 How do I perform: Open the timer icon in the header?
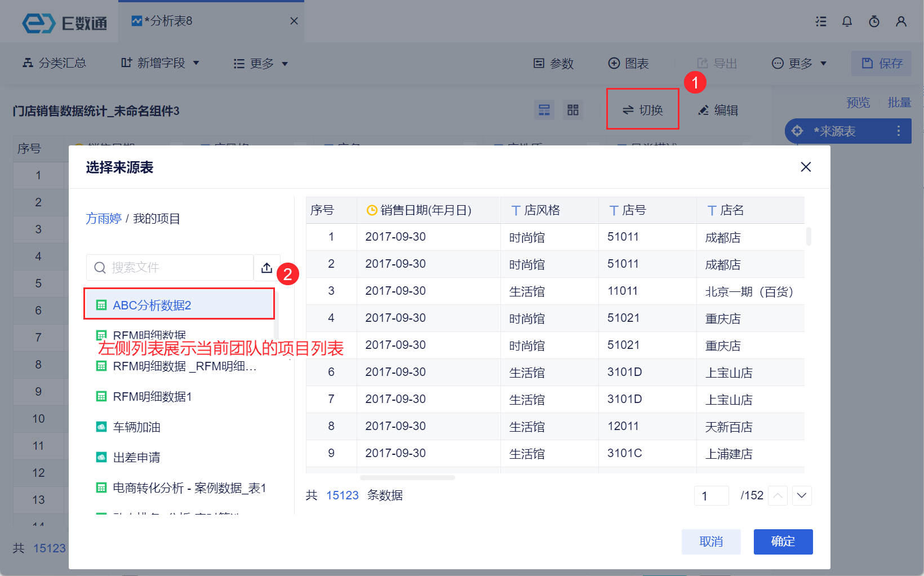pos(874,21)
